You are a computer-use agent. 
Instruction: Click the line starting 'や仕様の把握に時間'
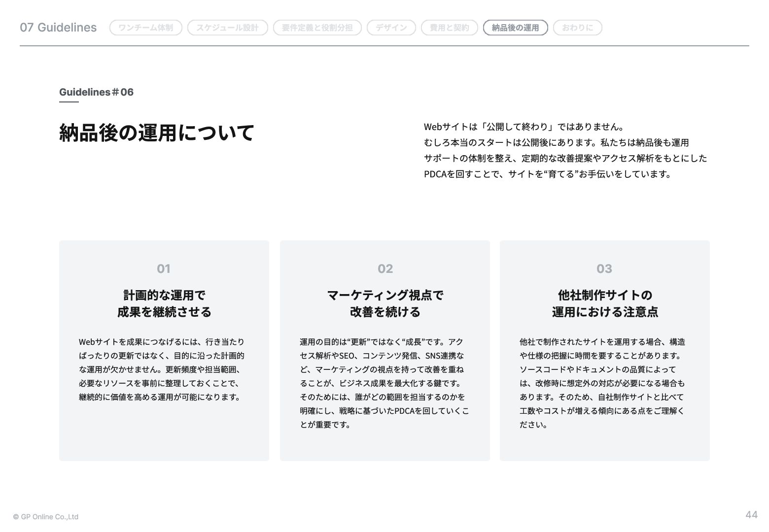click(600, 356)
